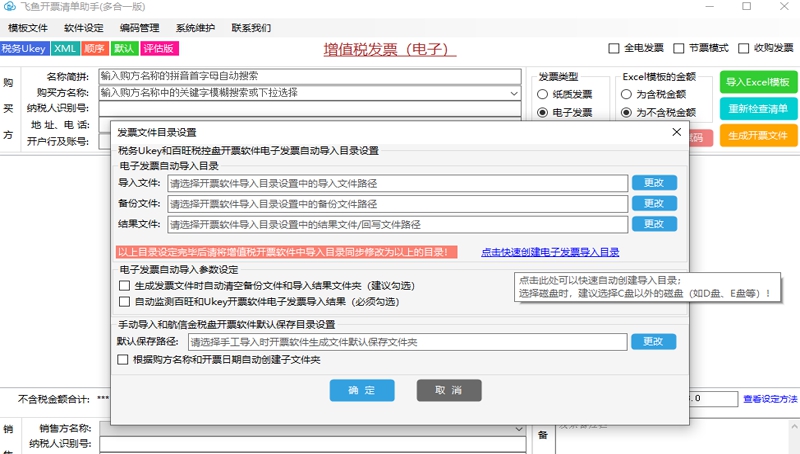Click the 导入Excel模板 button

point(758,82)
